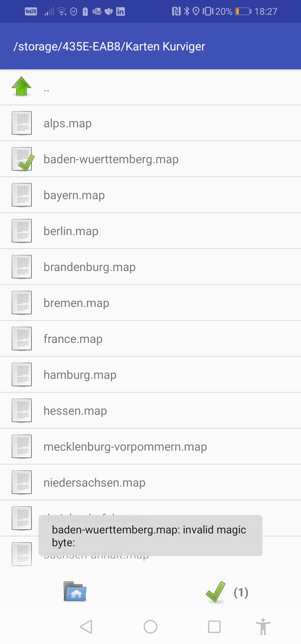Screen dimensions: 301x644
Task: Tap the storage path title bar
Action: [151, 46]
